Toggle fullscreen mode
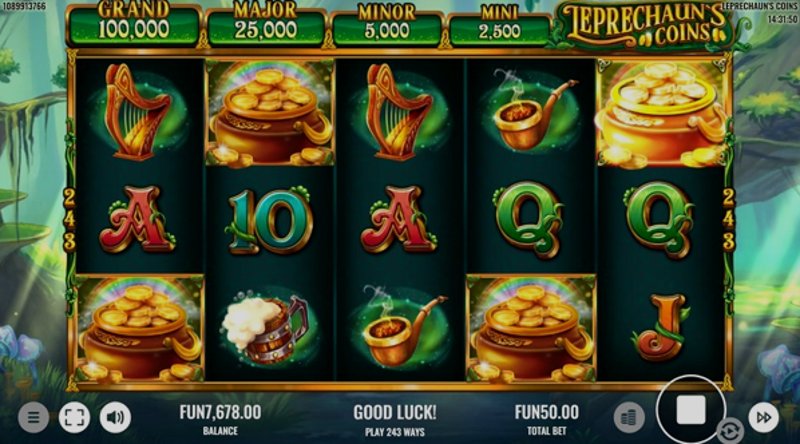800x444 pixels. tap(74, 417)
